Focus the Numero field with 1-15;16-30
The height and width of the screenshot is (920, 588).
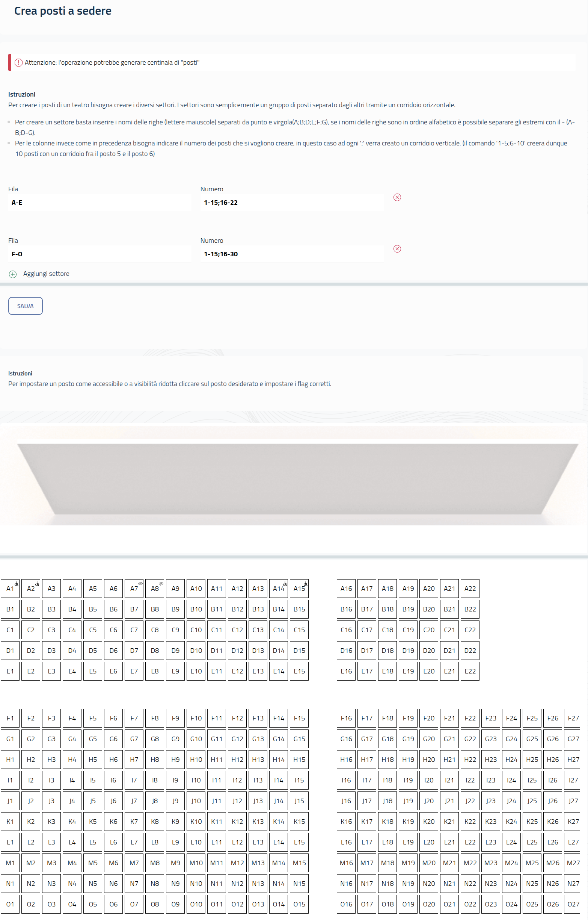(292, 254)
